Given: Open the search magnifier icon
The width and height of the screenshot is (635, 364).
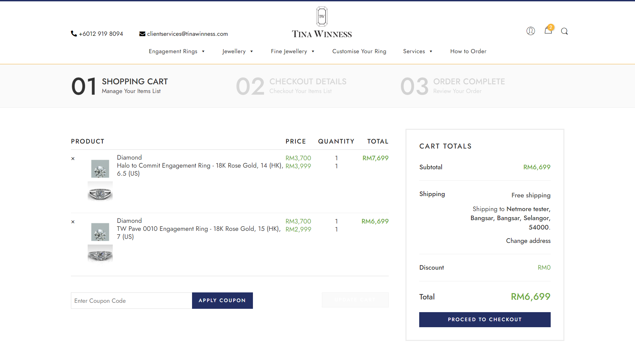Looking at the screenshot, I should tap(564, 31).
